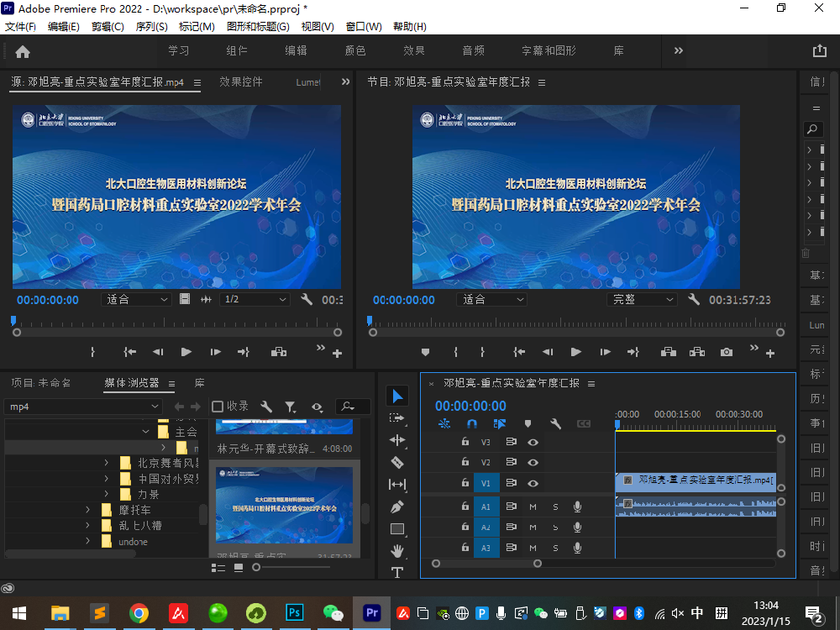This screenshot has height=630, width=840.
Task: Play in Source monitor
Action: [x=186, y=352]
